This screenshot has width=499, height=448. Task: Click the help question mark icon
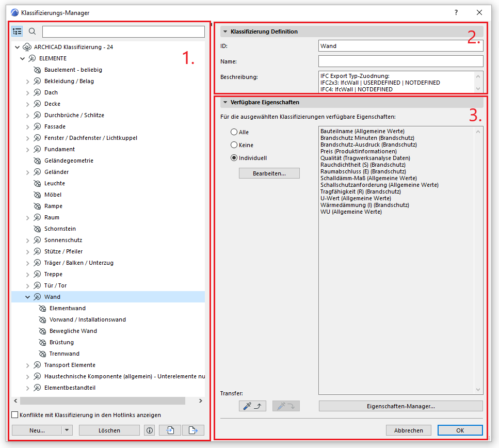click(x=456, y=12)
